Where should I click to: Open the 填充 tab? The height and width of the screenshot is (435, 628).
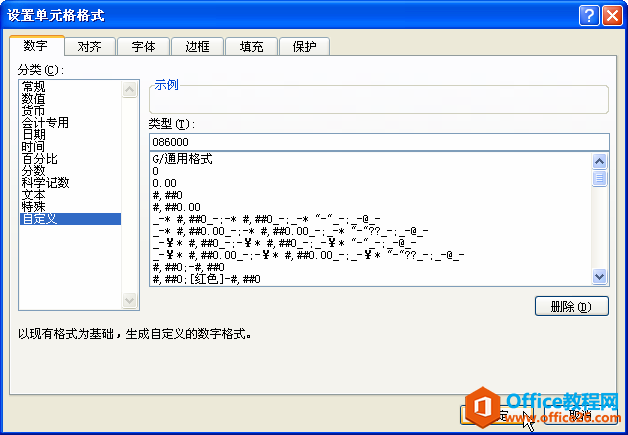252,46
